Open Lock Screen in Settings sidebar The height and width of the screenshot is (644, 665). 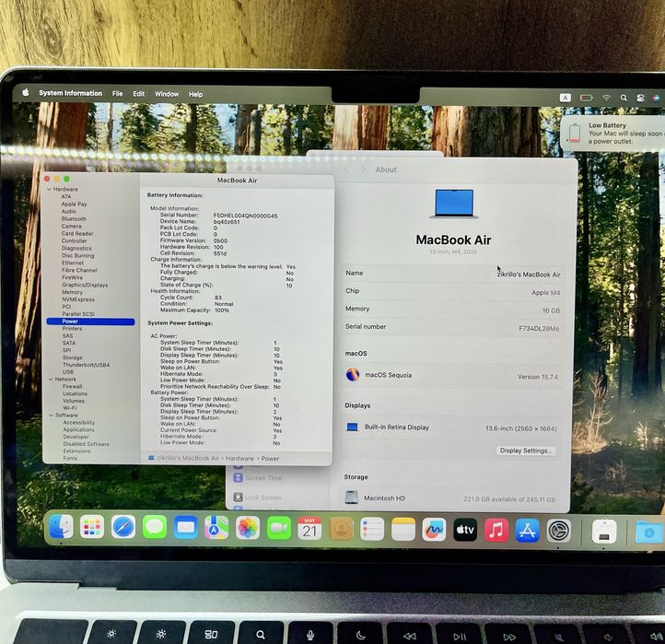click(x=257, y=498)
